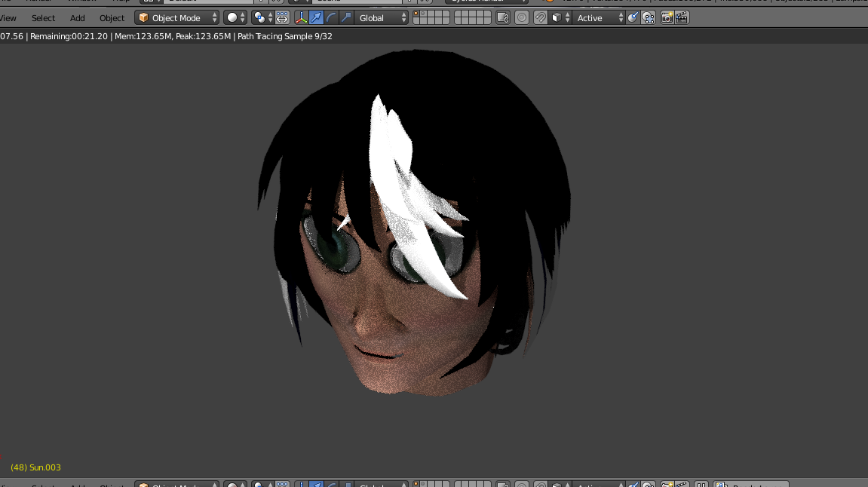The height and width of the screenshot is (487, 868).
Task: Open the pivot point selector
Action: click(260, 17)
